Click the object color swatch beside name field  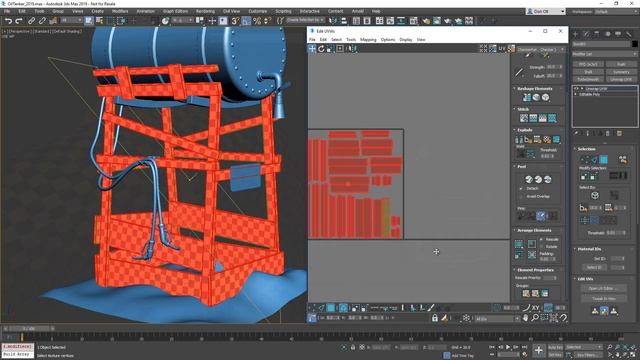tap(634, 44)
